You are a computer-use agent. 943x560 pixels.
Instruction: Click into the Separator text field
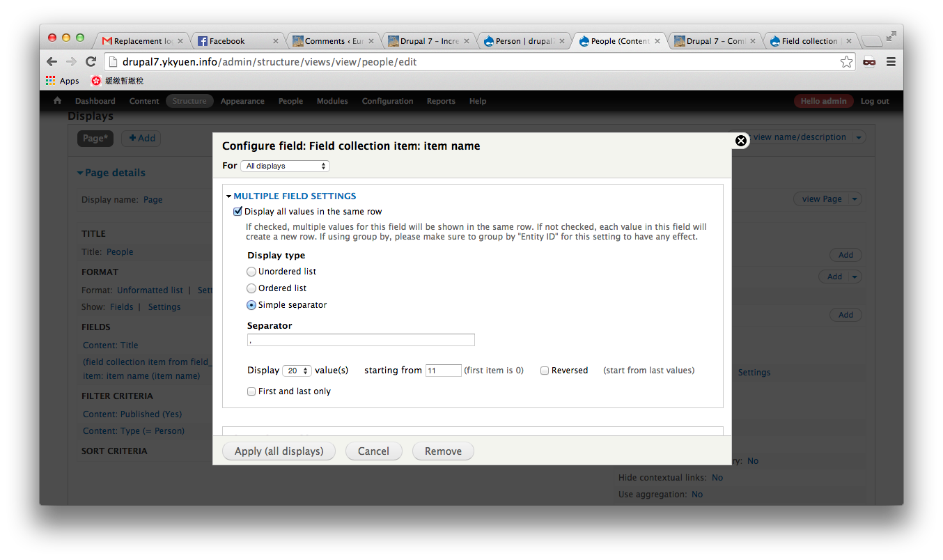tap(361, 340)
